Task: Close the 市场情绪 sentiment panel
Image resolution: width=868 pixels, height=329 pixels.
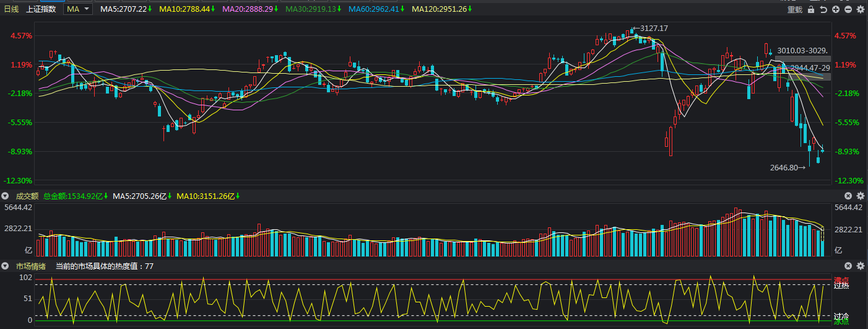Action: pos(849,266)
